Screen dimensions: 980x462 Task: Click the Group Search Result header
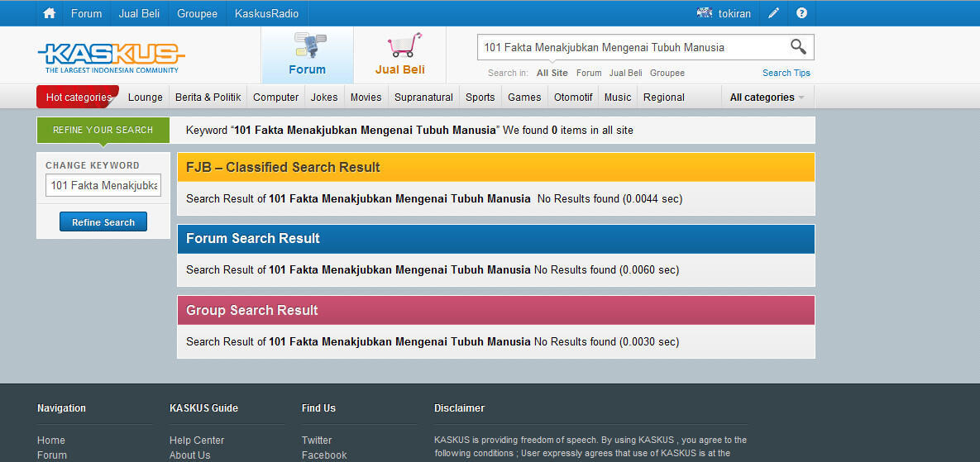pyautogui.click(x=496, y=310)
